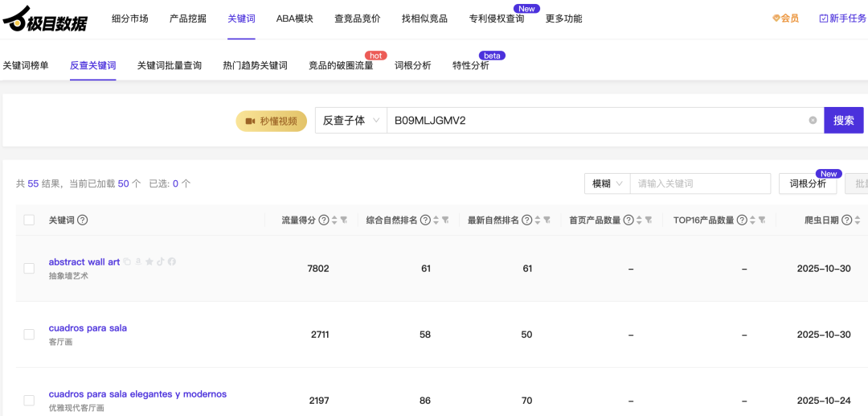Screen dimensions: 868x416
Task: Open cuadros para sala elegantes y modernos
Action: click(x=138, y=393)
